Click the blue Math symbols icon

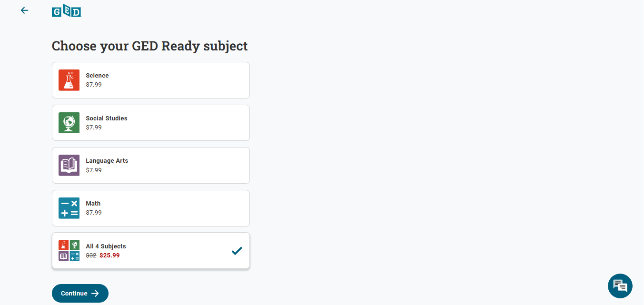coord(69,208)
